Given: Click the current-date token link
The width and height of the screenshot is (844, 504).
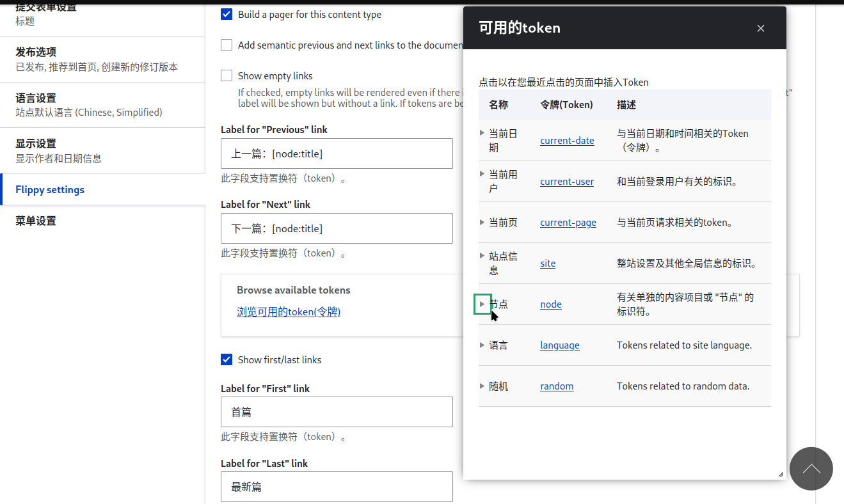Looking at the screenshot, I should coord(567,141).
